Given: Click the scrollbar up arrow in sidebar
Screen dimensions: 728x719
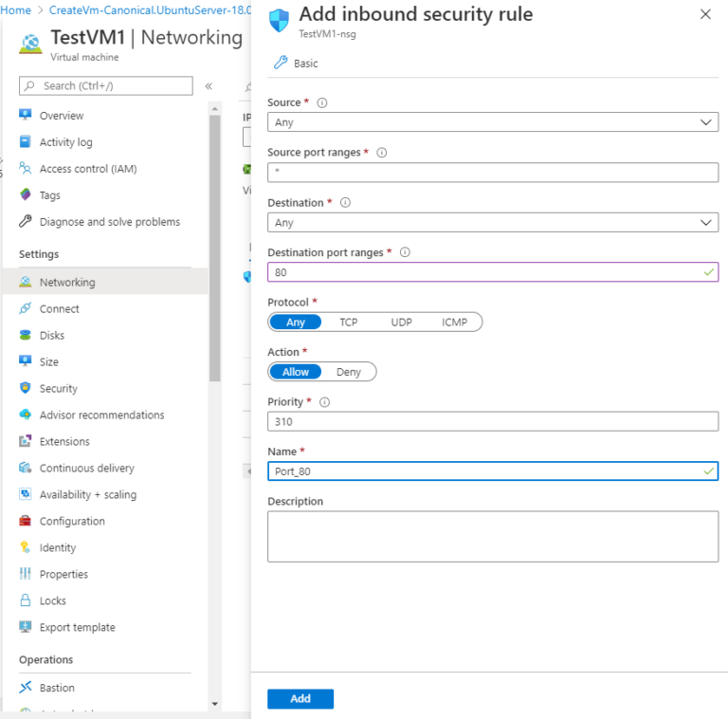Looking at the screenshot, I should click(214, 109).
